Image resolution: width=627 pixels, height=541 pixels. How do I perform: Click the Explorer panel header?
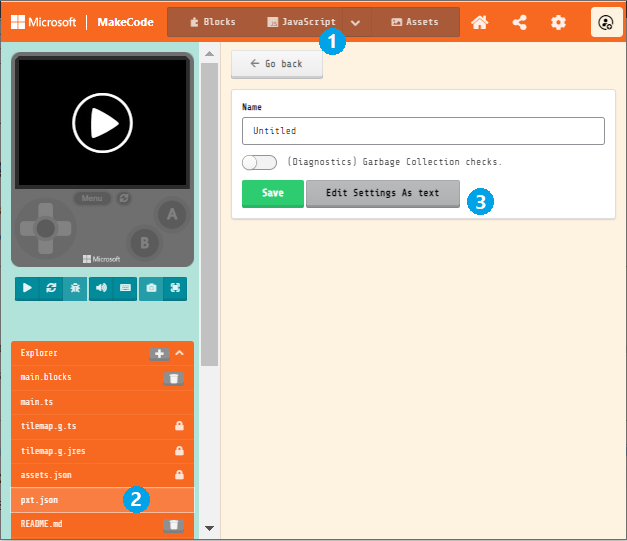coord(102,353)
